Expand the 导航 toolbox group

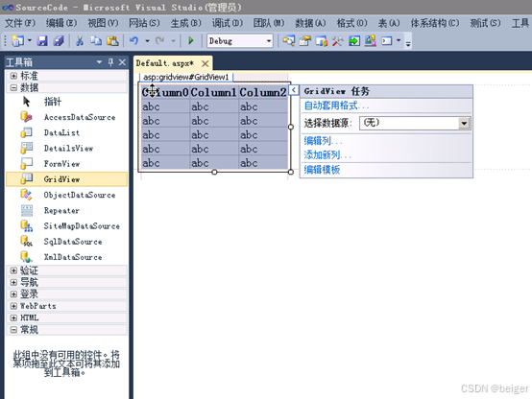13,282
